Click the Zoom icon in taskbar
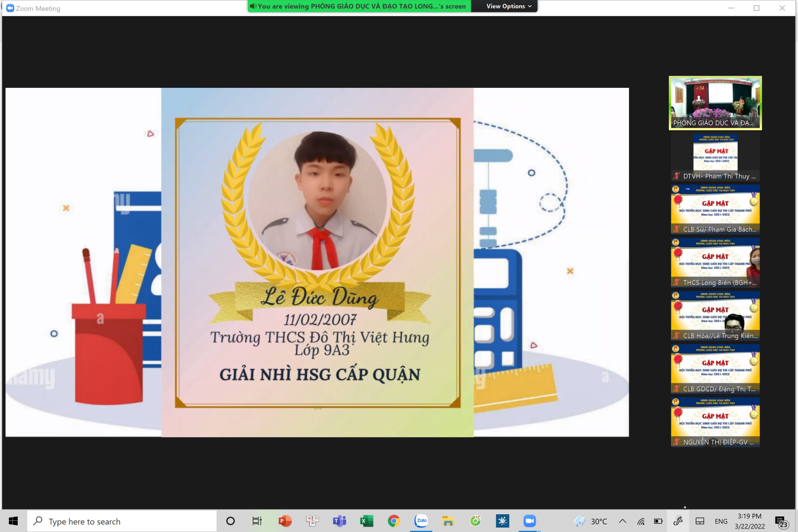 [x=529, y=521]
